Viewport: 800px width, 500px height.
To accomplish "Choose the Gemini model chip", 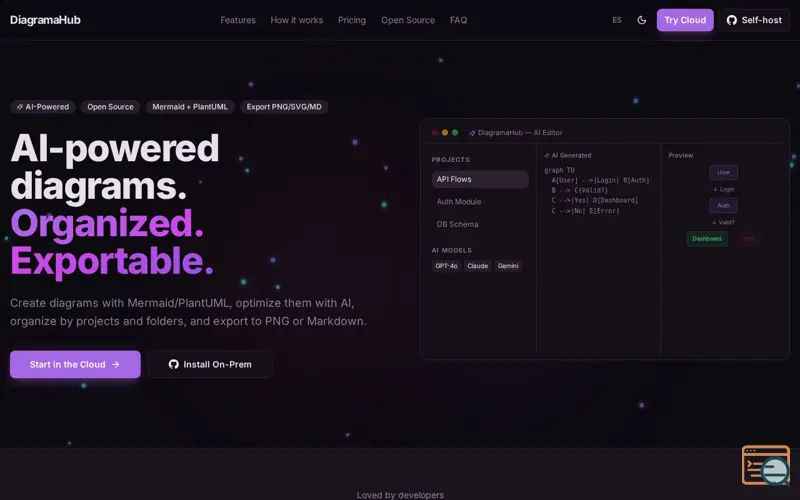I will coord(508,266).
